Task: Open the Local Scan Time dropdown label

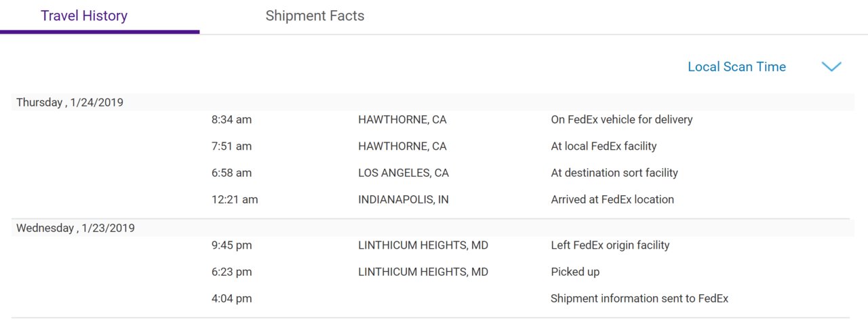Action: (x=736, y=66)
